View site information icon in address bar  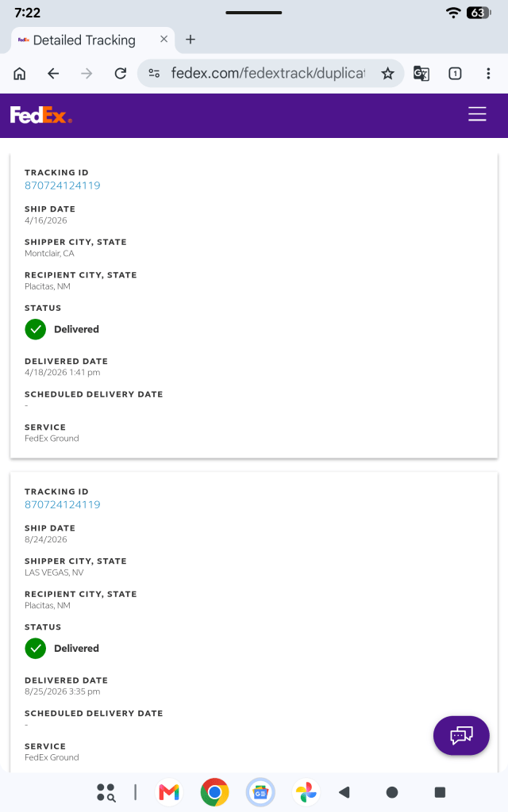(154, 74)
